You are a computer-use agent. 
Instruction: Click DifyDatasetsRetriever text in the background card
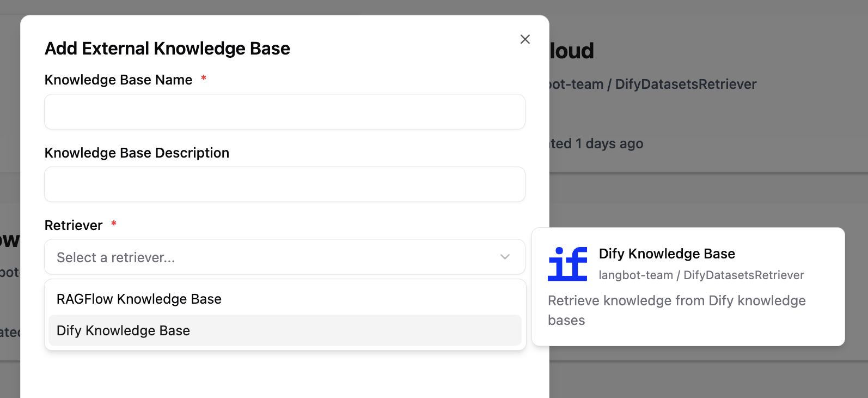click(x=686, y=84)
